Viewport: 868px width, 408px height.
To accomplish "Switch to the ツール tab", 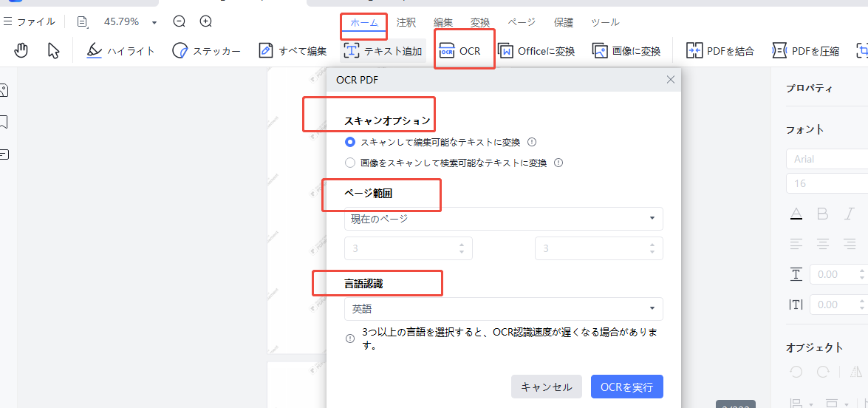I will pyautogui.click(x=605, y=23).
